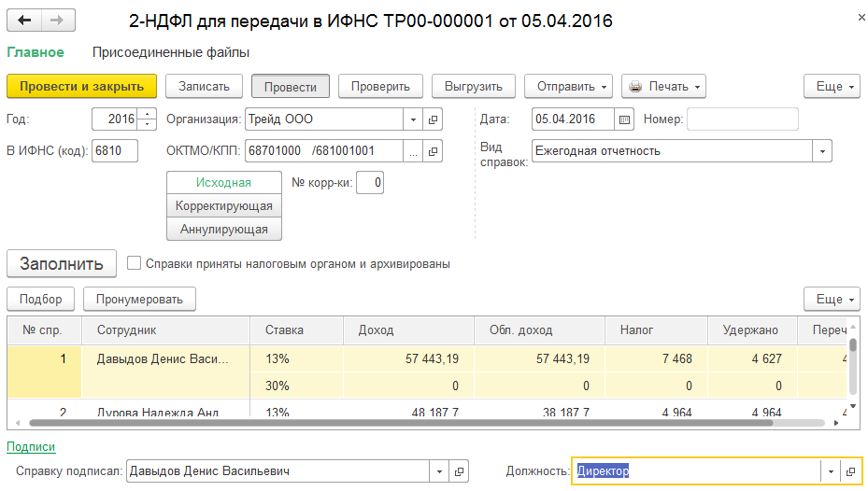This screenshot has width=868, height=491.
Task: Click the В ИФНС (код) field
Action: 115,151
